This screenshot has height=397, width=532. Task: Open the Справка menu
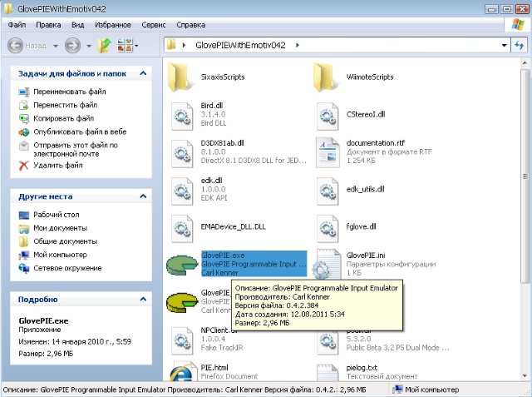point(190,25)
